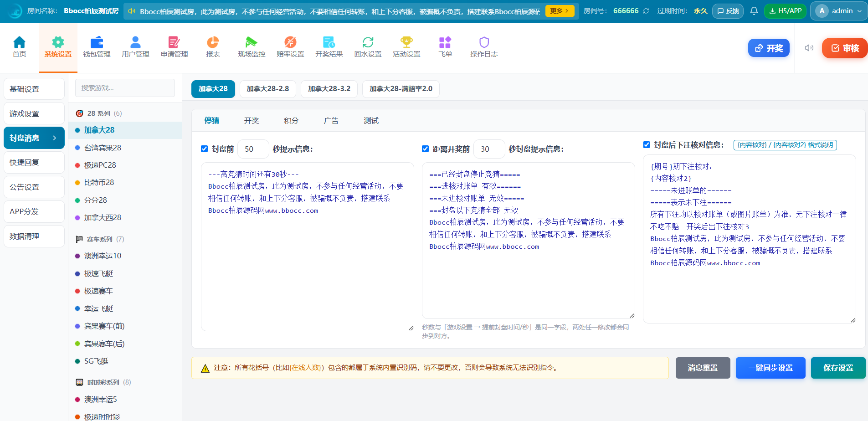Click the 保存设置 button
868x421 pixels.
click(x=838, y=368)
